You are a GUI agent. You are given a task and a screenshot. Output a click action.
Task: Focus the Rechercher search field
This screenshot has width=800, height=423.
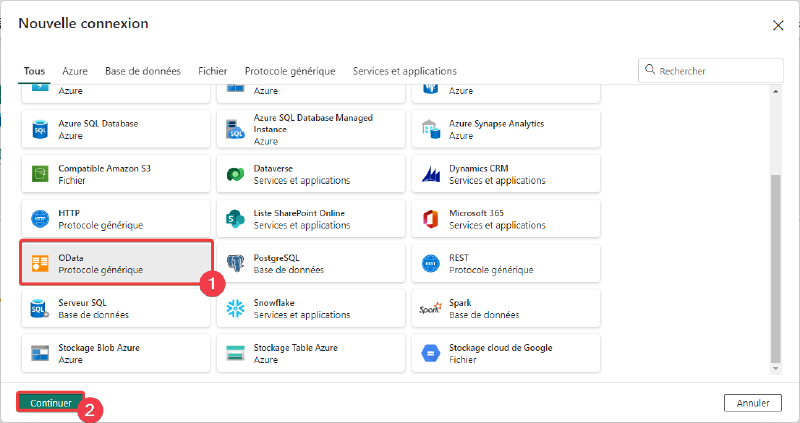click(x=711, y=70)
